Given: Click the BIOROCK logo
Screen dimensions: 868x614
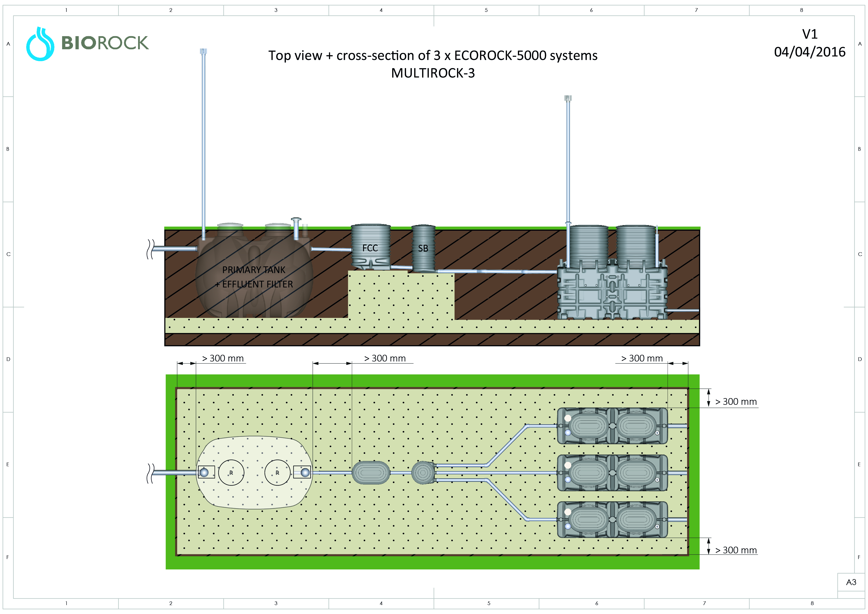Looking at the screenshot, I should [x=87, y=43].
